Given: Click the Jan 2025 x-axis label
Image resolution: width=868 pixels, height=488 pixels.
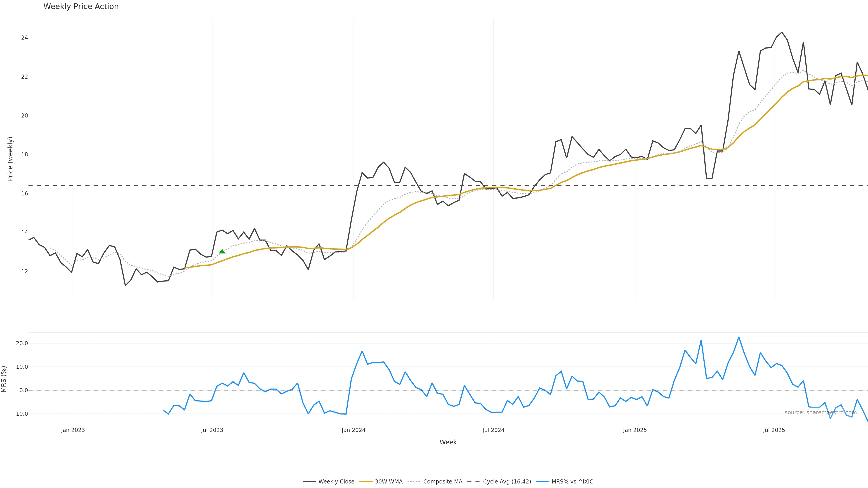Looking at the screenshot, I should (635, 430).
